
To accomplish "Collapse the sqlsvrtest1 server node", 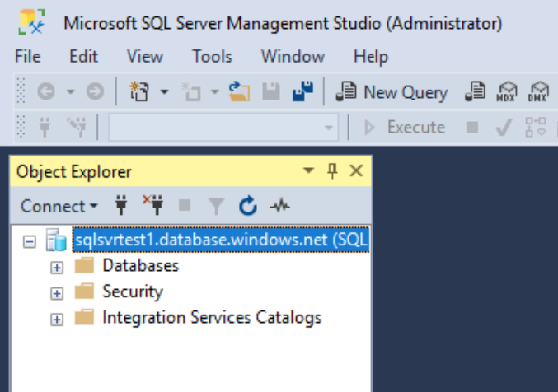I will (29, 242).
